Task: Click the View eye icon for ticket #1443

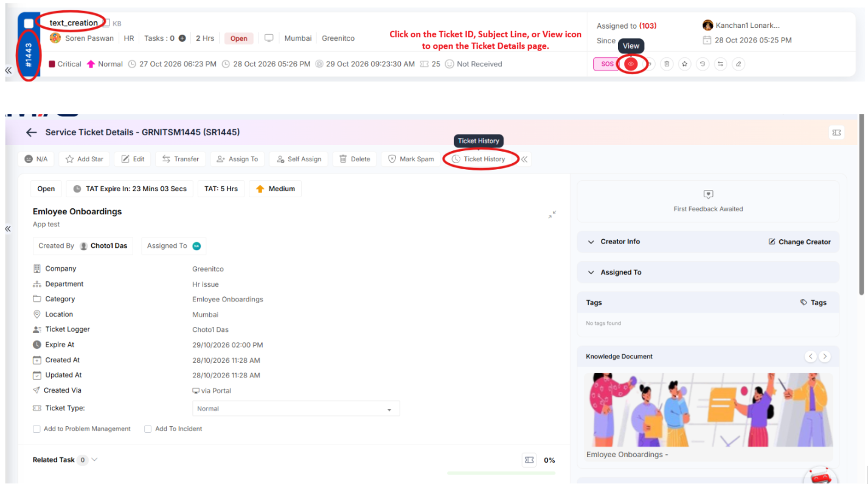Action: pyautogui.click(x=631, y=64)
